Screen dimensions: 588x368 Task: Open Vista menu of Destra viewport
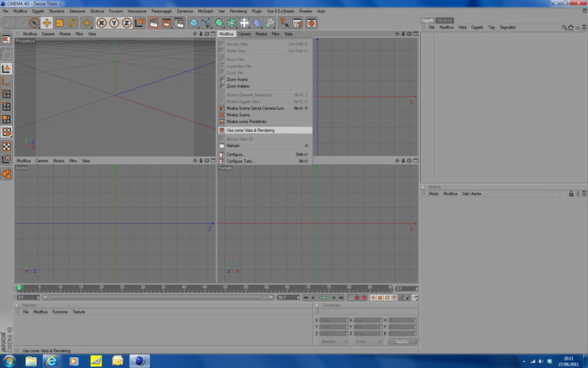[x=86, y=161]
